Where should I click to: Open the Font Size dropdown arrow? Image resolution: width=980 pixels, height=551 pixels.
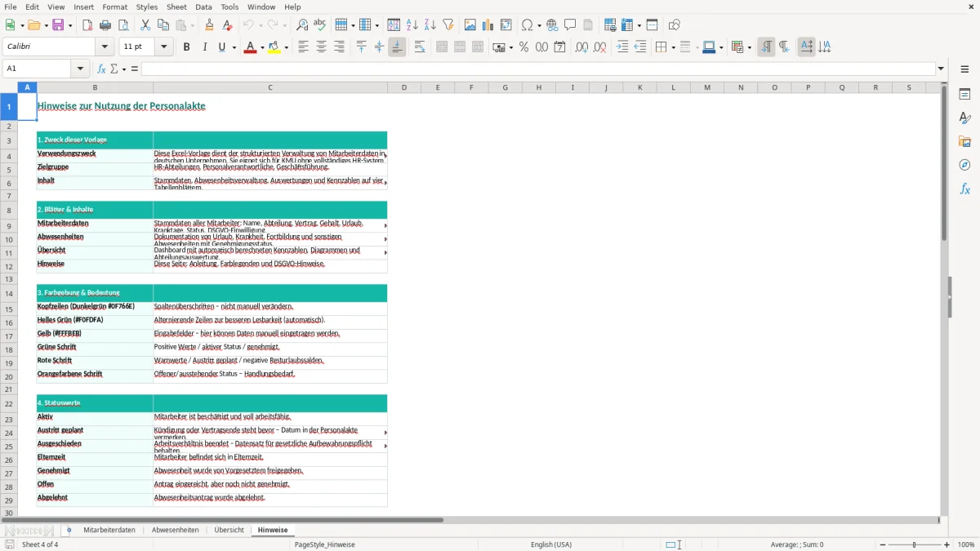[164, 47]
